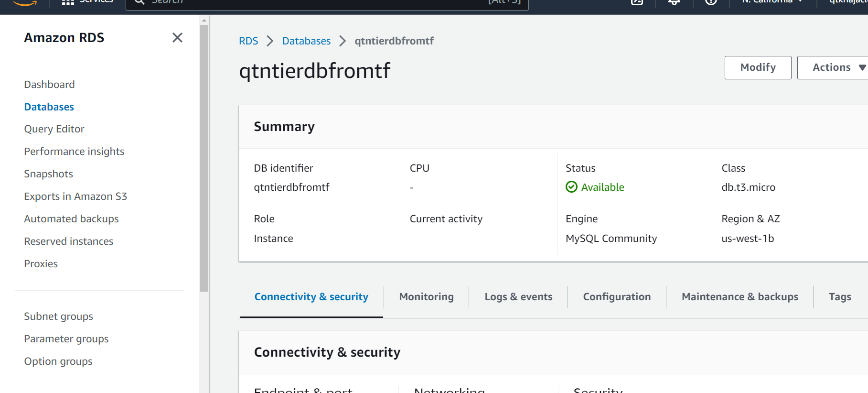Close the Amazon RDS navigation panel

pos(177,38)
